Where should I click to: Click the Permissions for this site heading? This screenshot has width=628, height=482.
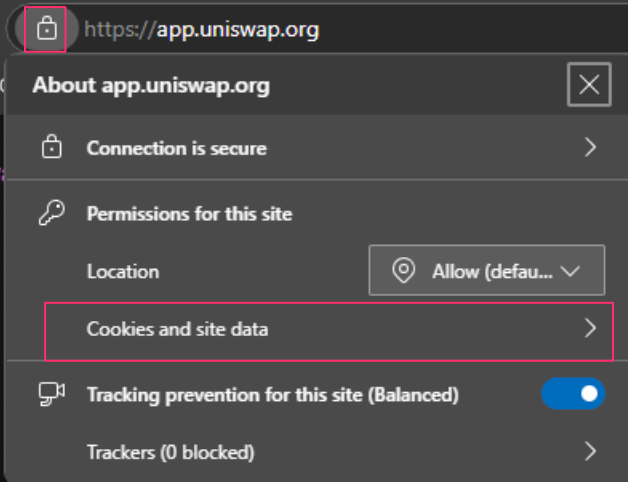pyautogui.click(x=189, y=213)
